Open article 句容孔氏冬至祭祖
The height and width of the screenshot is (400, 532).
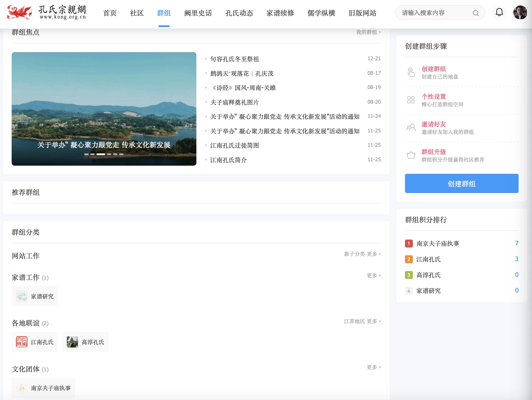pos(235,59)
